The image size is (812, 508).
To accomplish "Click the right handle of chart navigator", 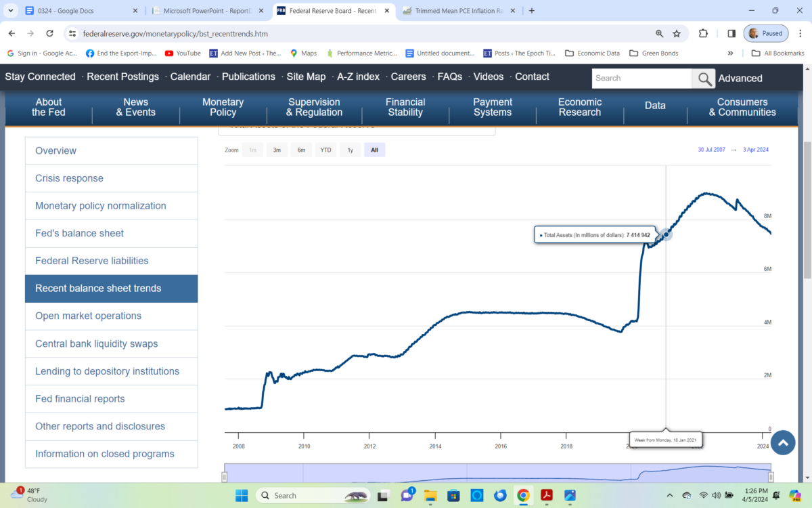I will click(x=771, y=477).
